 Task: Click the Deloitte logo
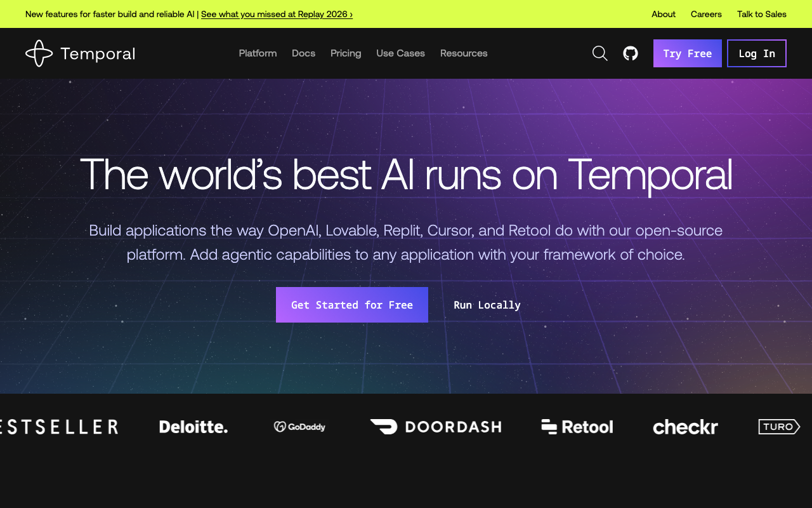pos(193,427)
